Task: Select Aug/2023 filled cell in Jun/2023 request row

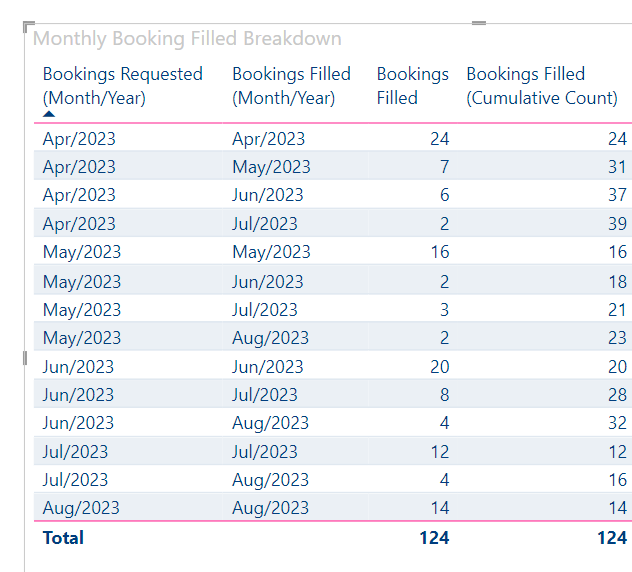Action: [x=270, y=423]
